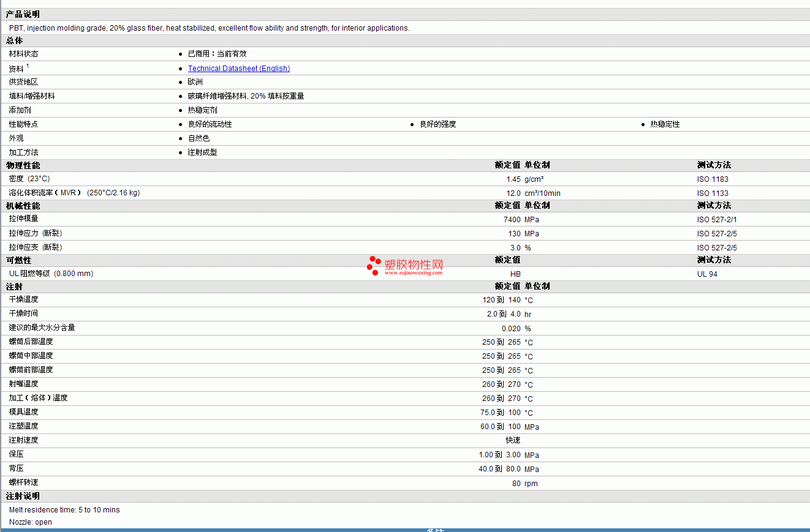This screenshot has width=810, height=532.
Task: Click the '密度 (23°C)' row label
Action: tap(29, 179)
